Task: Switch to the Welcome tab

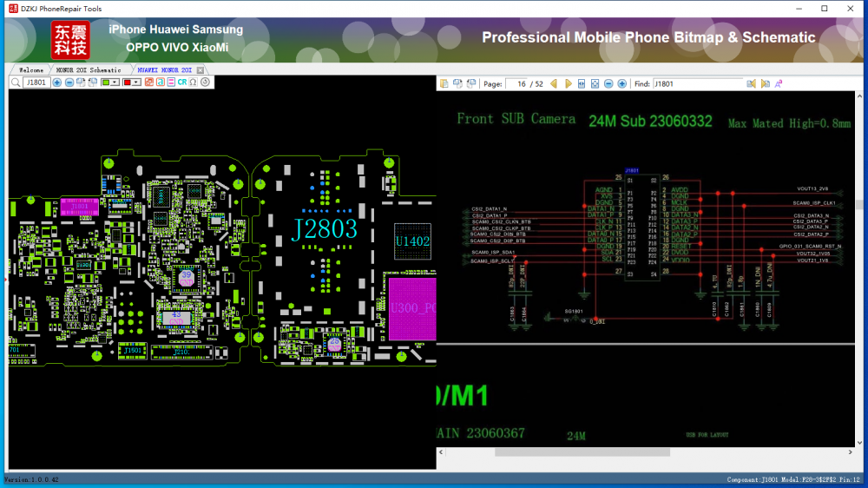Action: [x=30, y=69]
